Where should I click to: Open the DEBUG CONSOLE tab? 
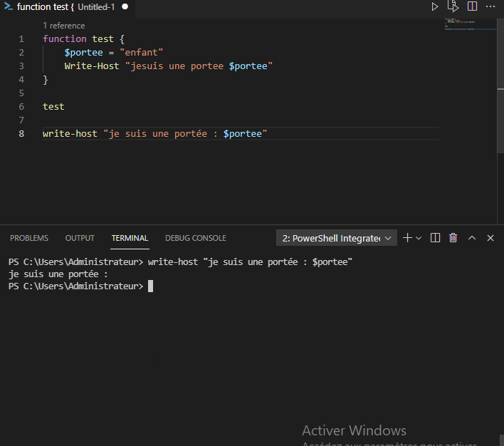tap(196, 238)
